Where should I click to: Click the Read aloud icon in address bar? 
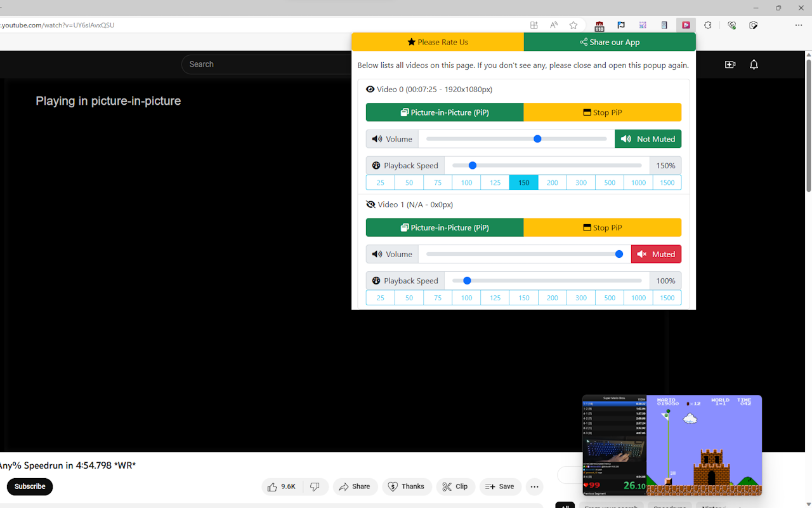coord(554,25)
